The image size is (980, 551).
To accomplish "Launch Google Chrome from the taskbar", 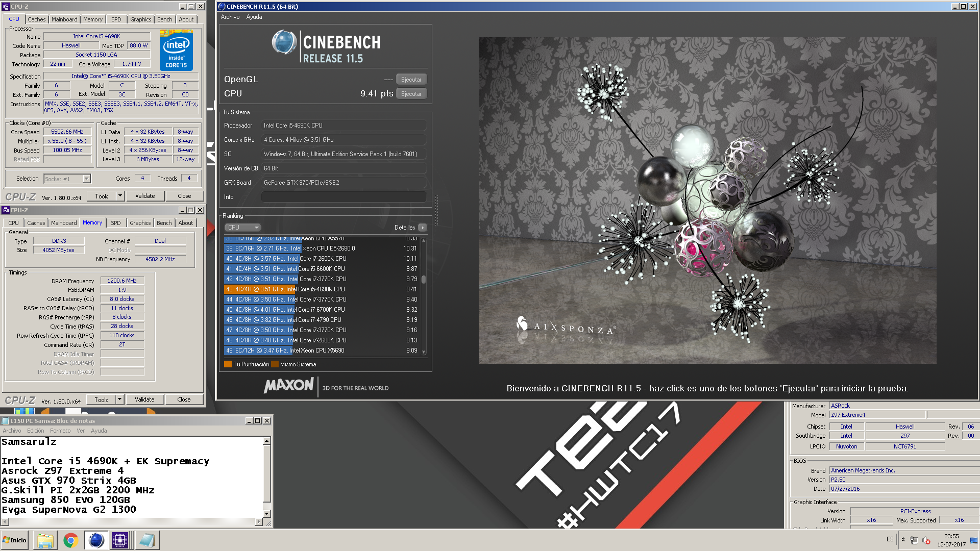I will click(x=70, y=540).
